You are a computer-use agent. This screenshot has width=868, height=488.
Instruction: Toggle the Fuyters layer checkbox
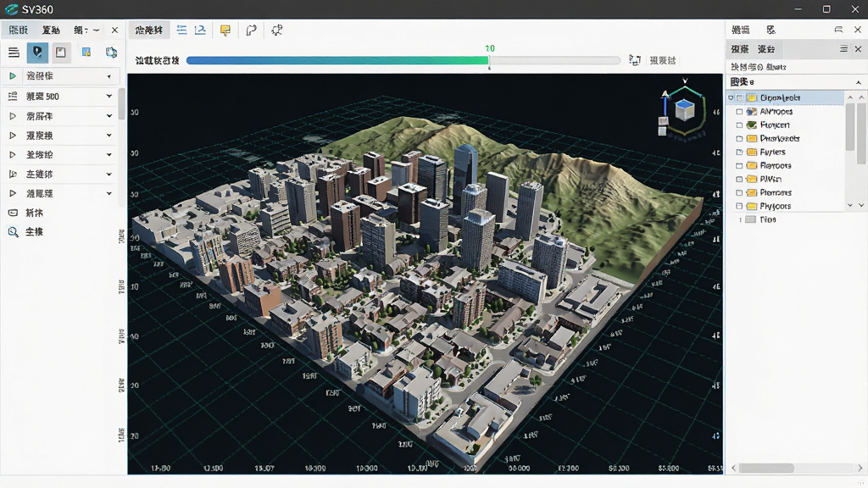[739, 152]
